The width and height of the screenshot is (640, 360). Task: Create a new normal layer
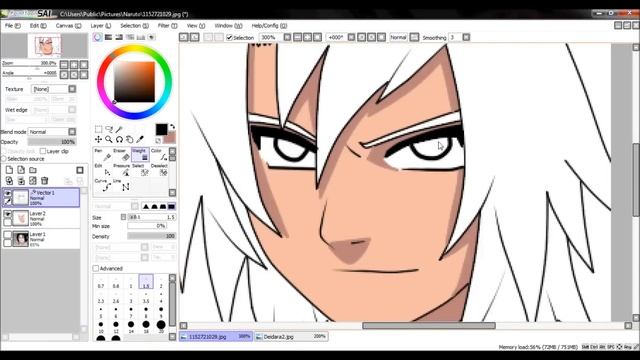9,170
